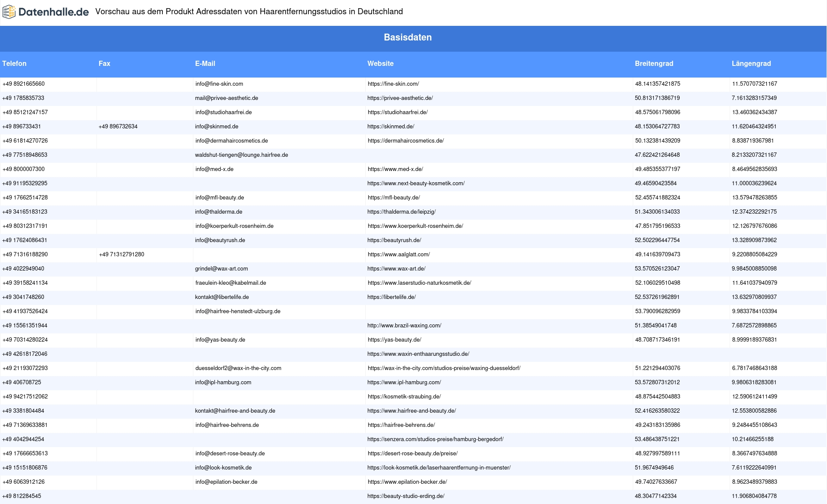Open website https://www.koerperkult-rosenheim.de/
The width and height of the screenshot is (827, 504).
coord(415,226)
